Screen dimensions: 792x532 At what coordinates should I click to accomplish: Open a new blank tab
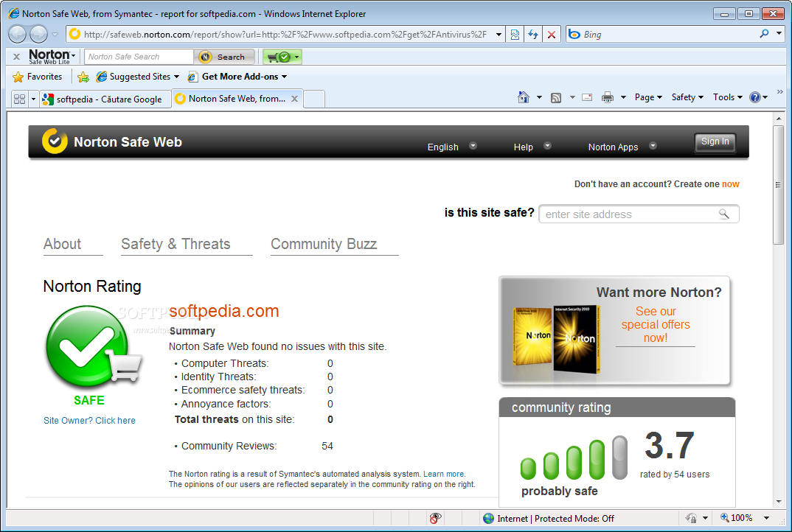click(x=313, y=99)
